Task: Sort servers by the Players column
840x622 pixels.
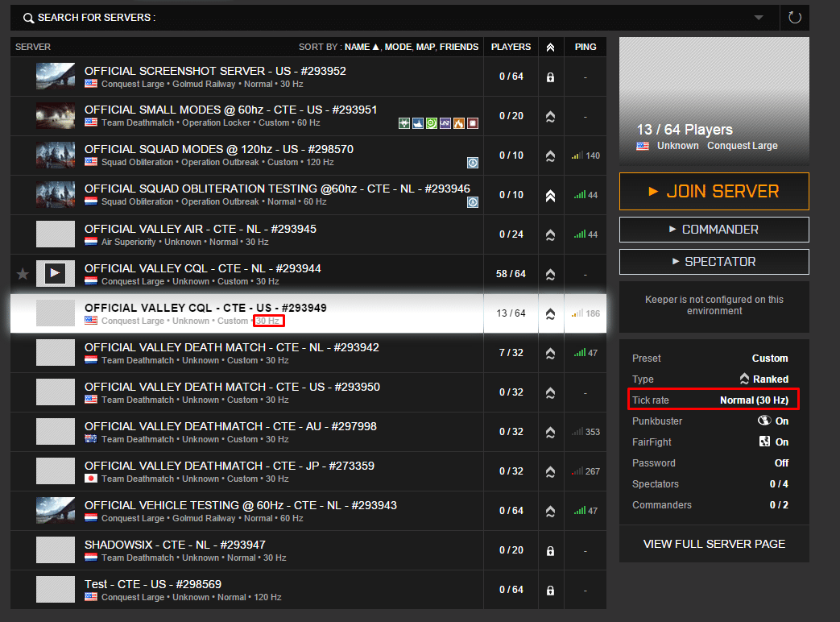Action: (x=511, y=47)
